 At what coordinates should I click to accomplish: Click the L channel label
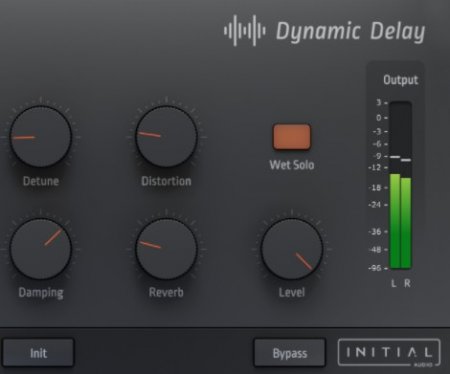(x=394, y=283)
